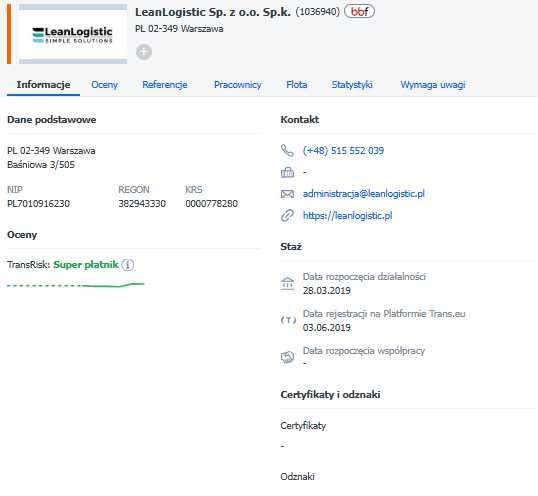This screenshot has height=496, width=538.
Task: Click the red bbf badge
Action: click(x=359, y=12)
